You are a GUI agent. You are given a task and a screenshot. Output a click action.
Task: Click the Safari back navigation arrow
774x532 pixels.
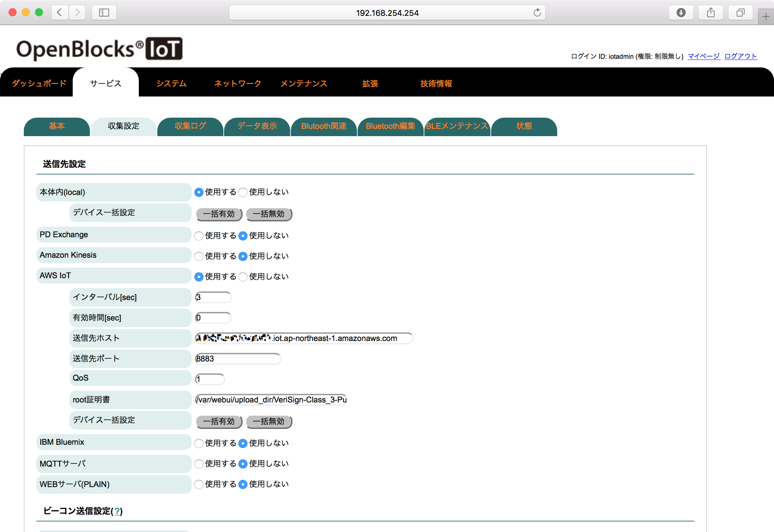60,13
